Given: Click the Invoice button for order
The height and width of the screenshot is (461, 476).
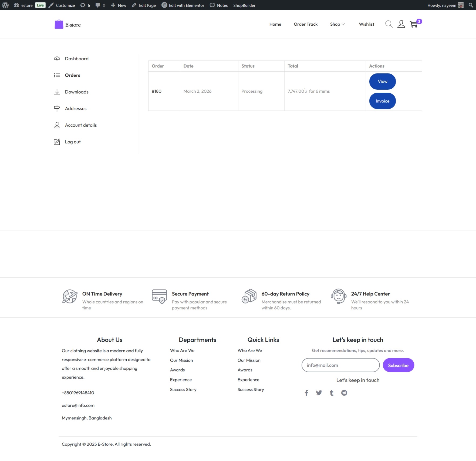Looking at the screenshot, I should 382,101.
